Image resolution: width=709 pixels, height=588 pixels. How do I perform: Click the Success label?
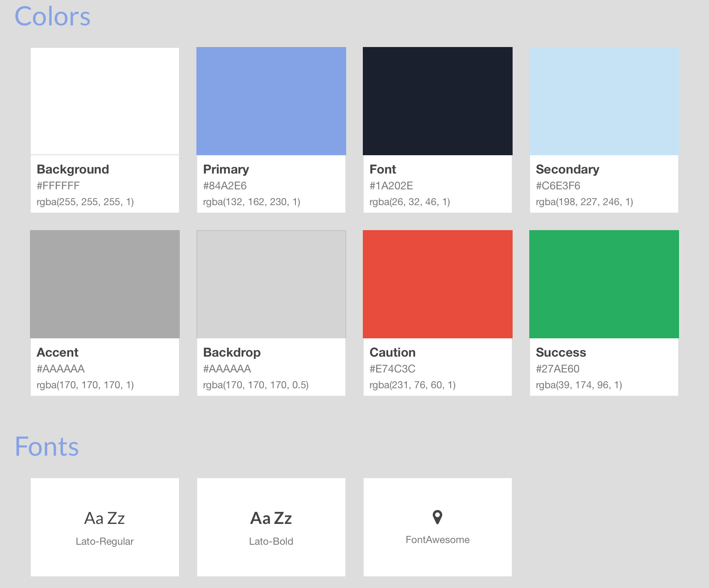[x=561, y=352]
